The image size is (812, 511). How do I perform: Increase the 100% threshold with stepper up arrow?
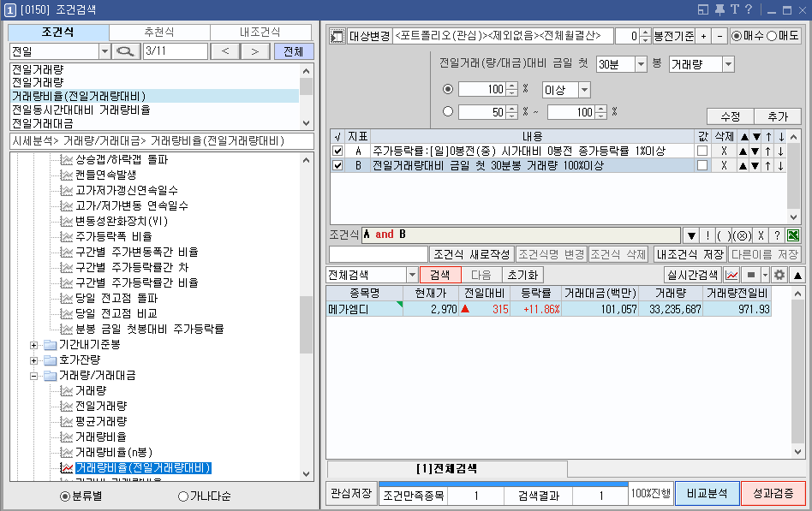click(511, 86)
